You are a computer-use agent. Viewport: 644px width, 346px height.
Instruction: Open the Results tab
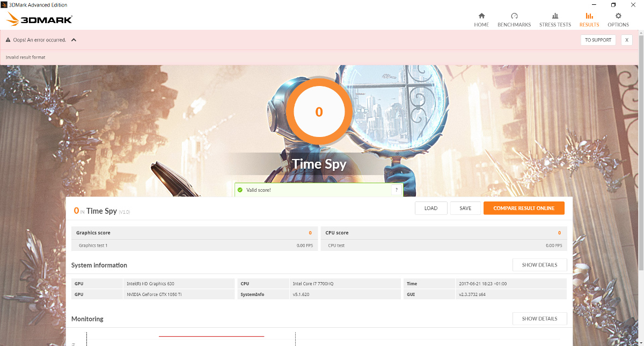point(589,20)
